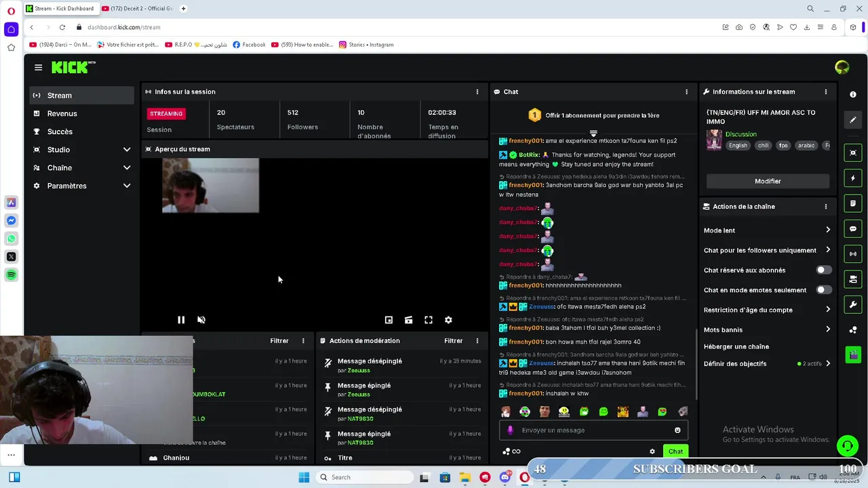Click the pencil edit icon in right toolbar
868x488 pixels.
point(853,120)
